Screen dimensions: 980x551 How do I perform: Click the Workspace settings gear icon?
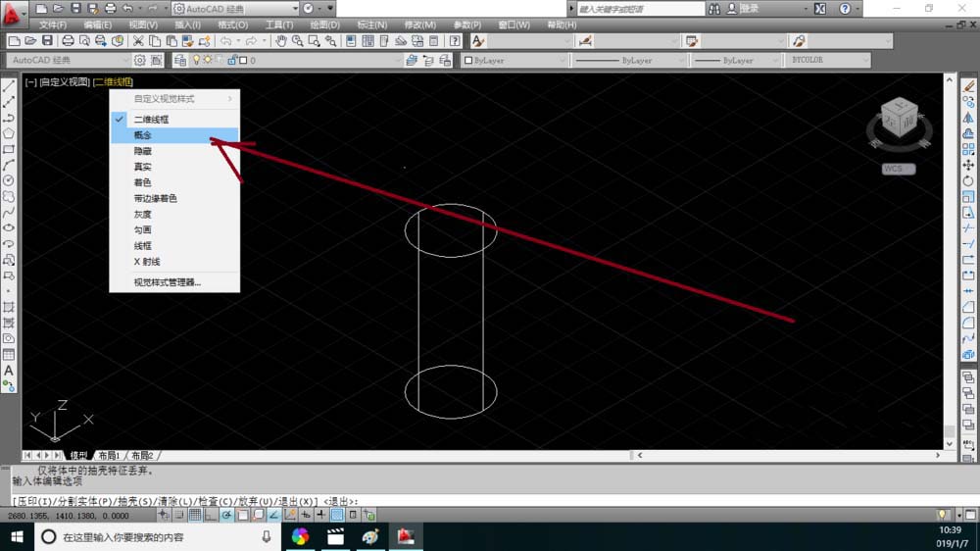point(139,60)
